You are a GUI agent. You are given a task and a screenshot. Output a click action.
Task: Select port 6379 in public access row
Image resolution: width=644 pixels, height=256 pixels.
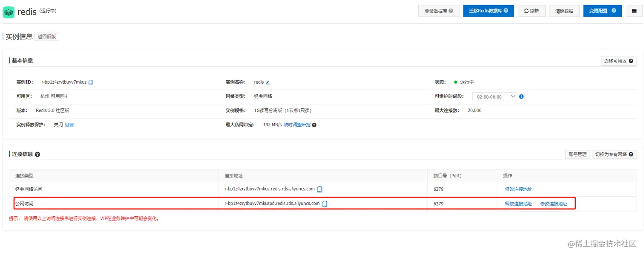pos(438,204)
